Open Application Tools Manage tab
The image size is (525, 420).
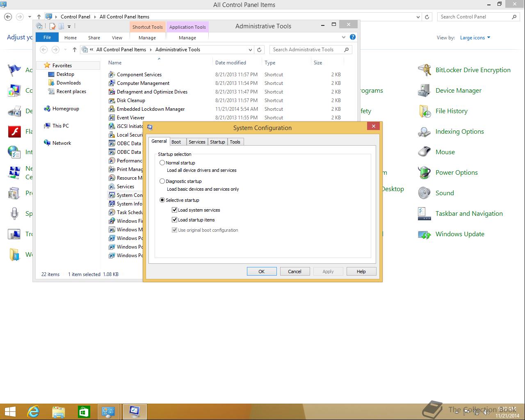click(187, 38)
